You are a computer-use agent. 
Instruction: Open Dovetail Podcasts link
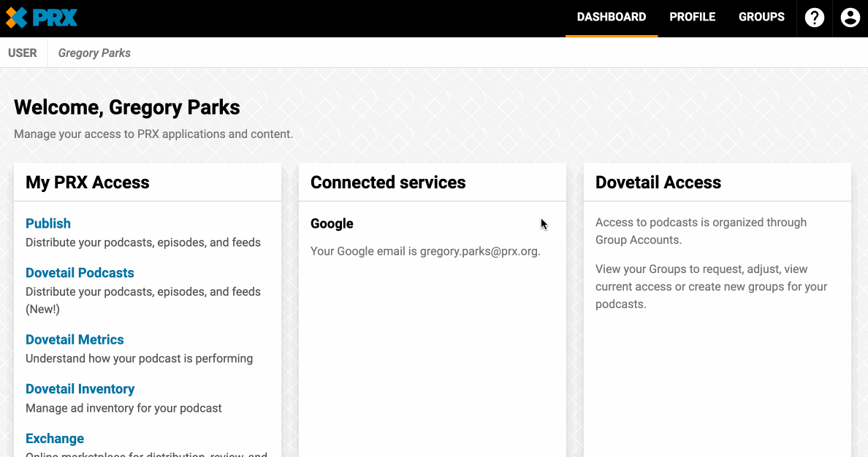pyautogui.click(x=80, y=273)
